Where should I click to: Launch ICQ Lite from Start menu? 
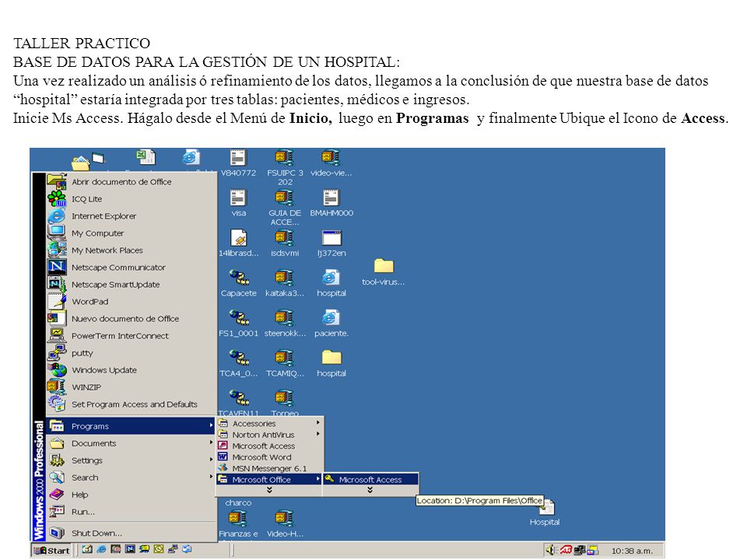(132, 199)
